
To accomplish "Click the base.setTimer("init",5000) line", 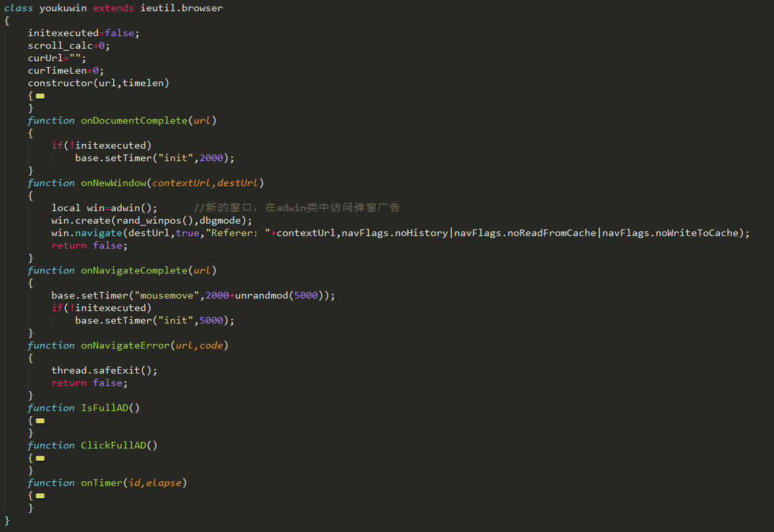I will point(155,320).
